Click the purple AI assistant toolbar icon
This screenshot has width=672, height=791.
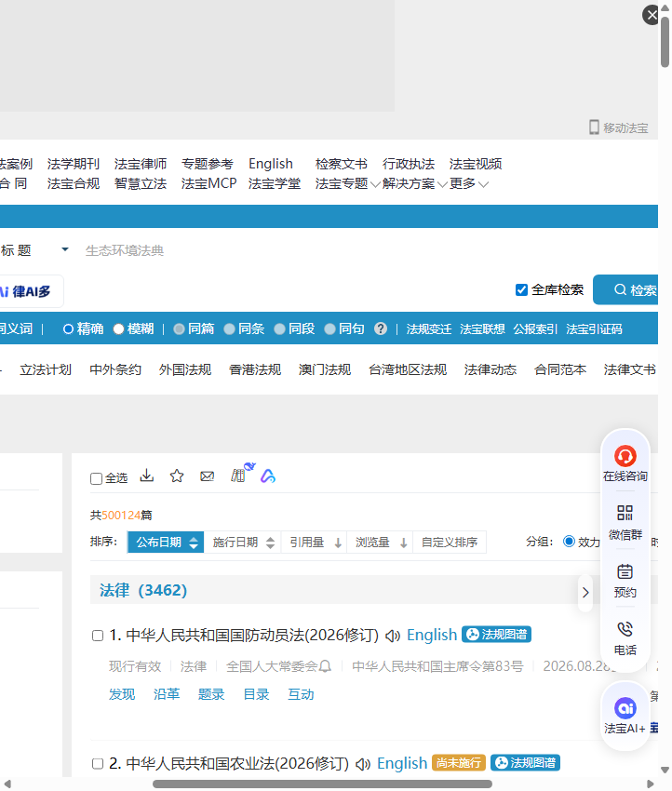coord(268,476)
